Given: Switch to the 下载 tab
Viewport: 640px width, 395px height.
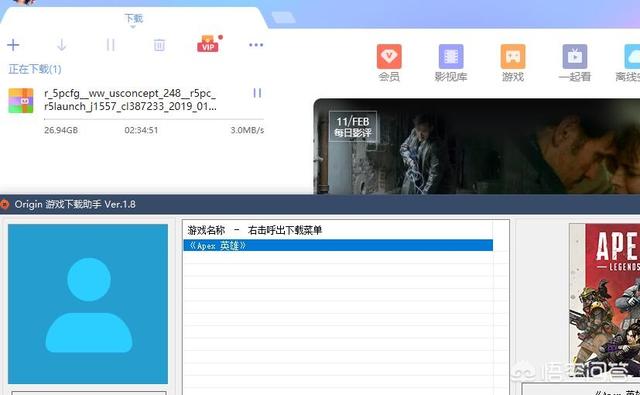Looking at the screenshot, I should (133, 18).
